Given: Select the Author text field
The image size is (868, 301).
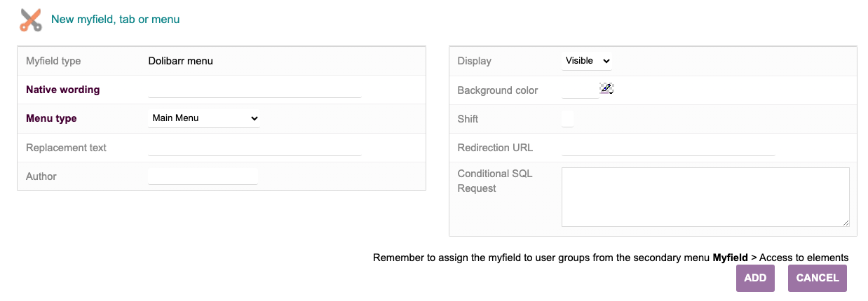Looking at the screenshot, I should coord(203,176).
